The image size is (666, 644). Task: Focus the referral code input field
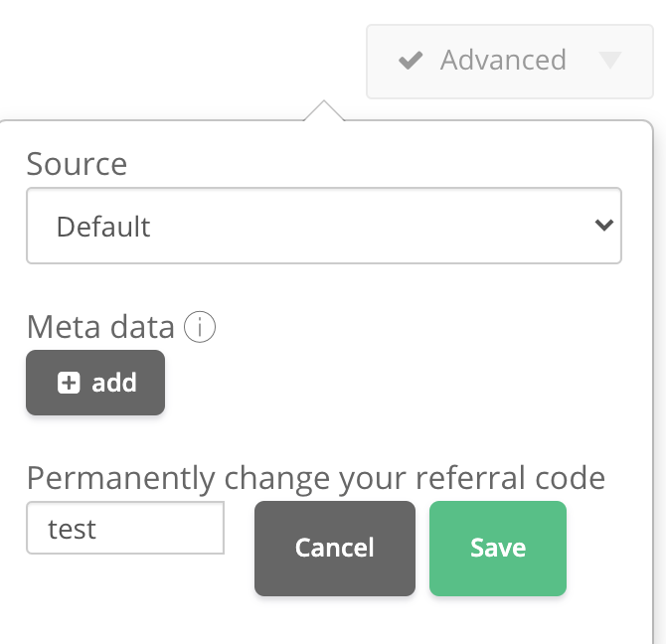125,528
